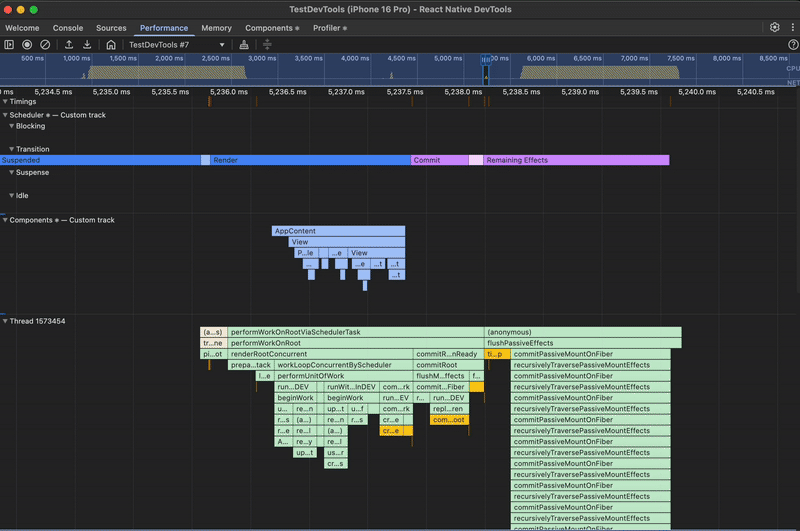Select the purple Commit scheduler segment
The image size is (800, 531).
[x=439, y=160]
